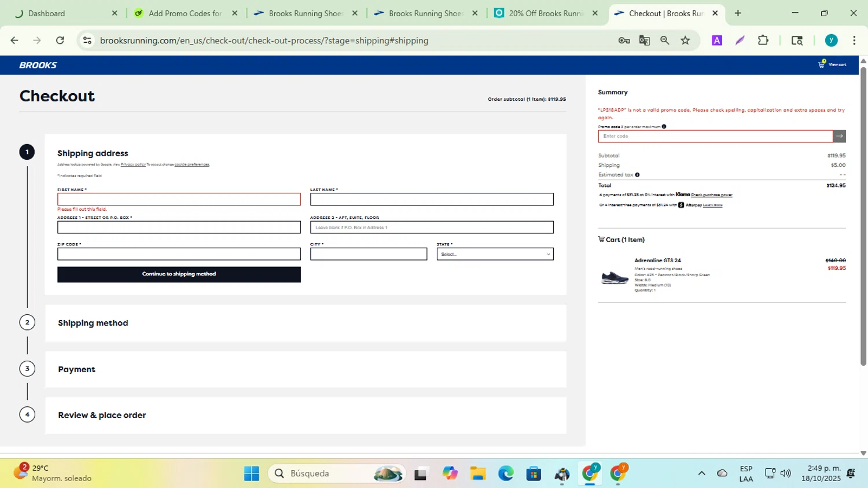This screenshot has height=488, width=868.
Task: Bookmark this page with star icon
Action: 685,40
